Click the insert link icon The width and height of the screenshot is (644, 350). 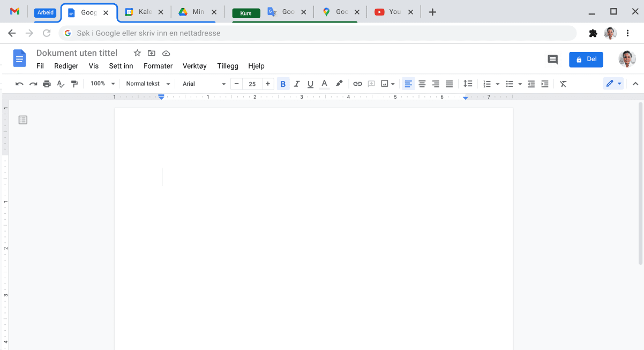point(357,84)
